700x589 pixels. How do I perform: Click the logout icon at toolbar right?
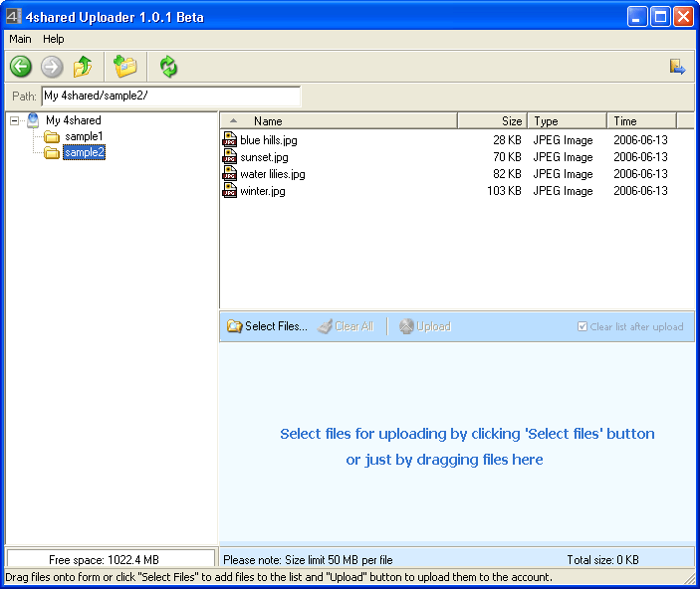click(x=677, y=67)
